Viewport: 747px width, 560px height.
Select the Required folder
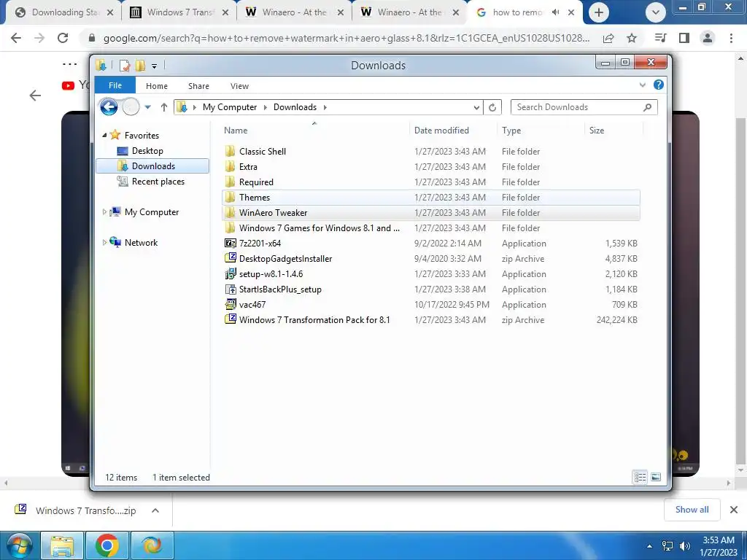pos(256,182)
